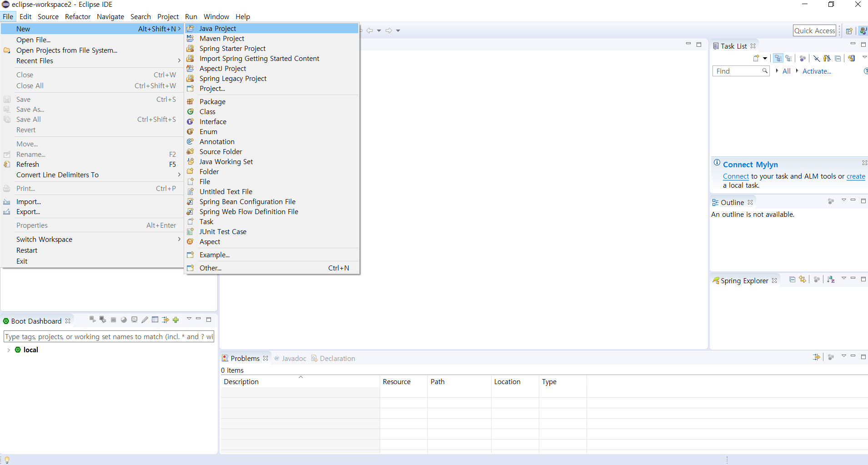Click the create local task link
This screenshot has width=868, height=465.
(x=856, y=176)
